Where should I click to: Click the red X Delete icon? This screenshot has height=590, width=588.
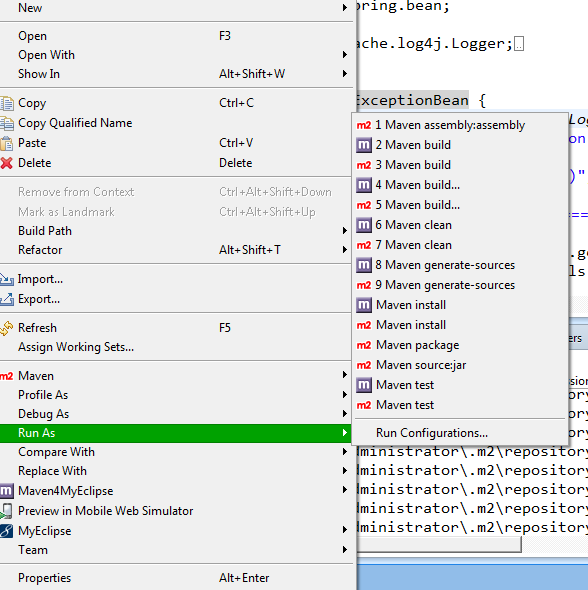(6, 163)
